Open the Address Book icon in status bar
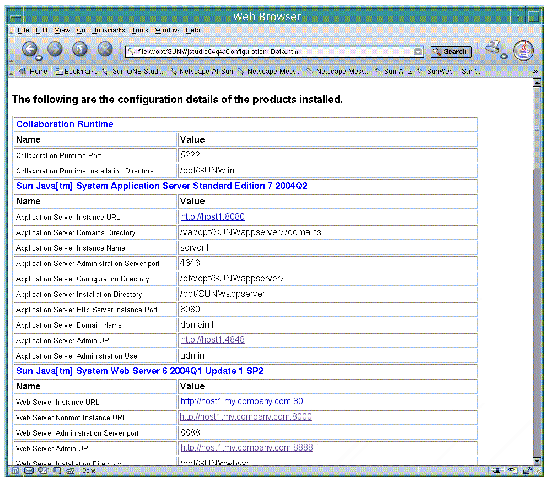Viewport: 549px width, 482px height. coord(57,471)
